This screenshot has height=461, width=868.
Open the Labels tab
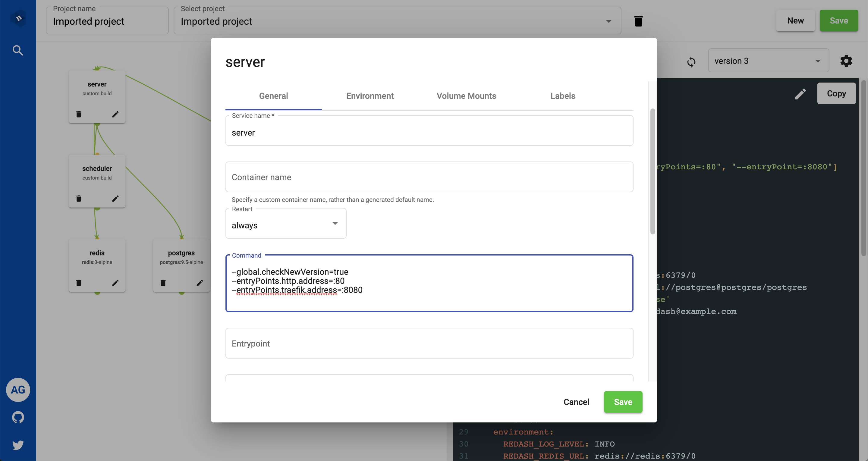coord(562,96)
